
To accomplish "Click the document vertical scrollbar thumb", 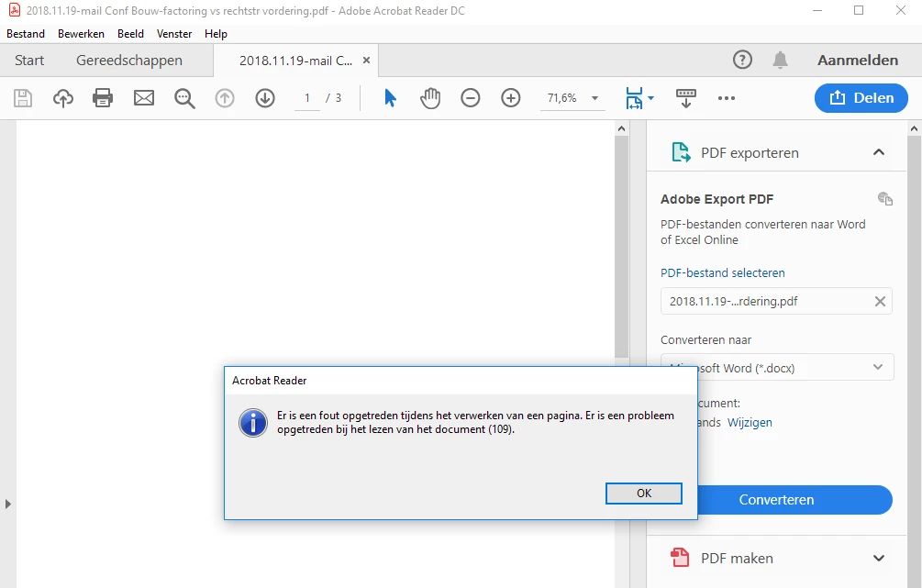I will pos(621,247).
